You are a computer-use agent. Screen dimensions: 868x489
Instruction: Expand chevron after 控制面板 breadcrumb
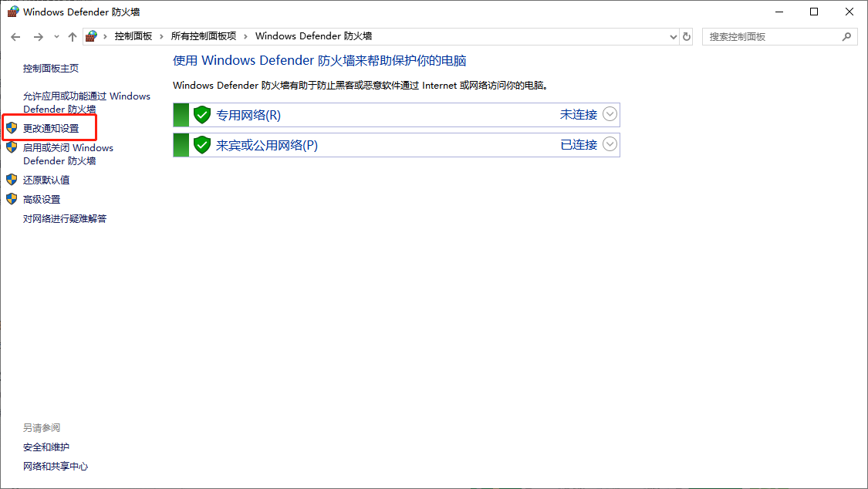[162, 36]
